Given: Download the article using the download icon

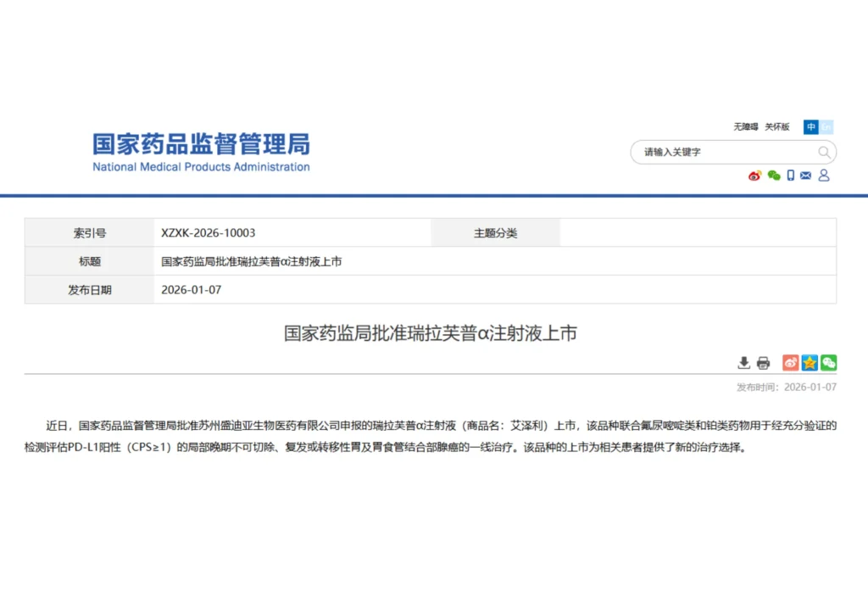Looking at the screenshot, I should tap(743, 363).
